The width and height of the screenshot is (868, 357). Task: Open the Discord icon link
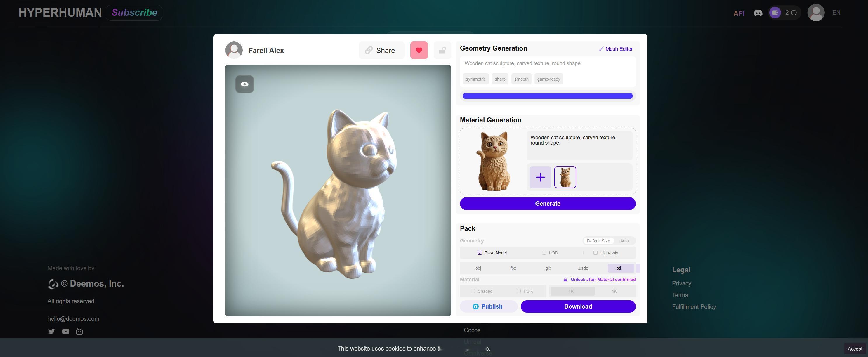click(x=758, y=13)
